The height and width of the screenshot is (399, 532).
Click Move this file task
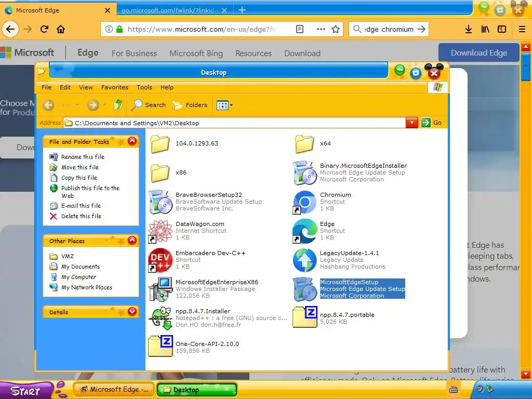click(x=74, y=167)
